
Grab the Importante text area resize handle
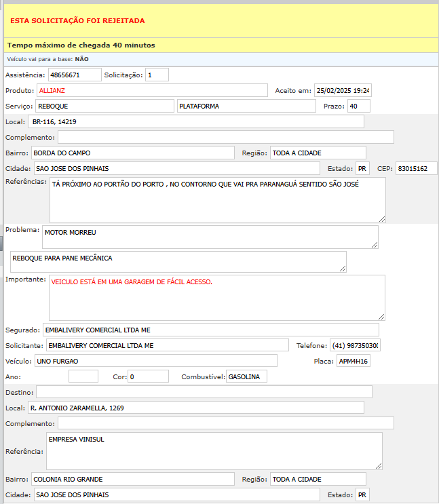coord(381,317)
